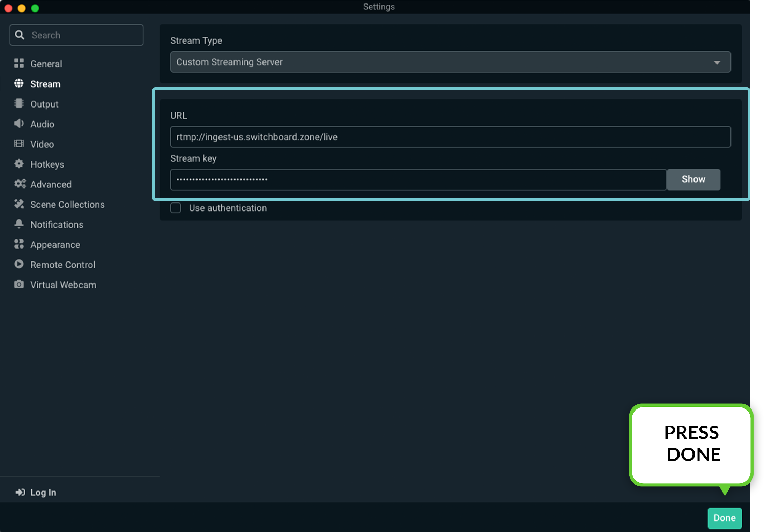Open Appearance settings
764x532 pixels.
[x=55, y=244]
